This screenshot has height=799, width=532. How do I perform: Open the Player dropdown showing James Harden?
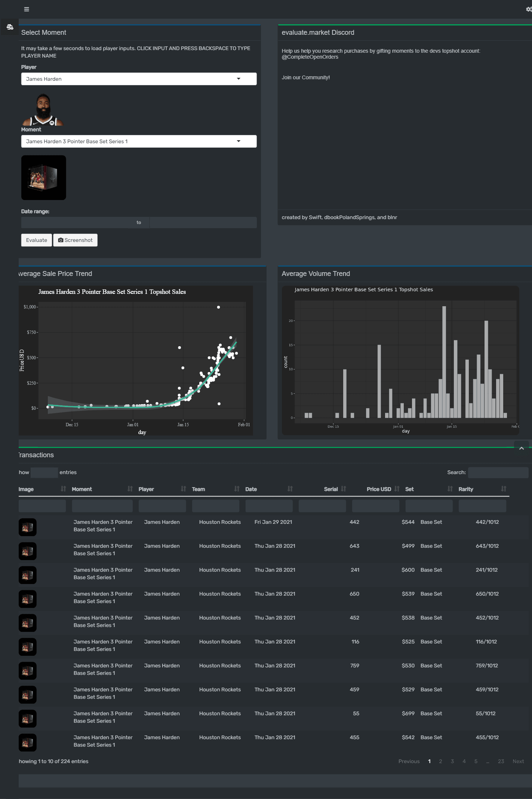(139, 79)
